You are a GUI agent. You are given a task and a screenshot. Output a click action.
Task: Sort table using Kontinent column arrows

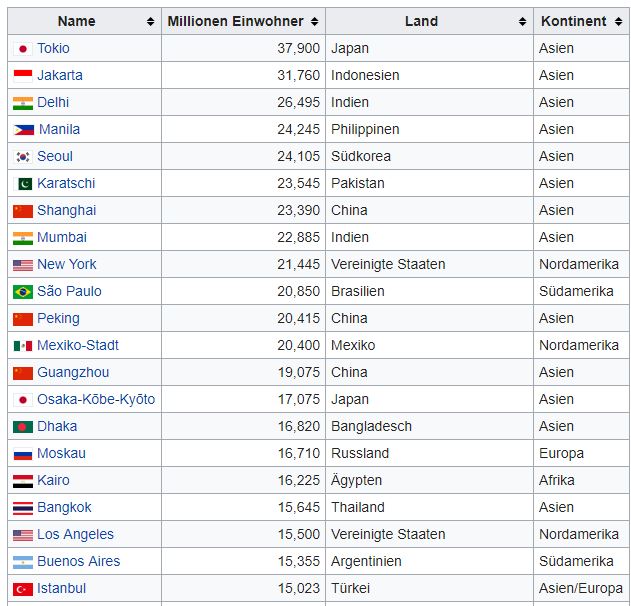[618, 21]
